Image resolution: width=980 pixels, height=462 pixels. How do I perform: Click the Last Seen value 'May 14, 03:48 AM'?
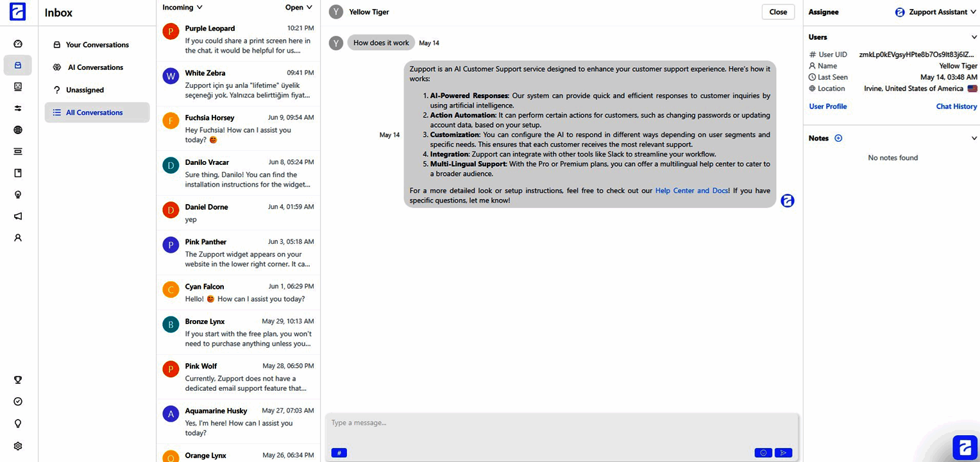[x=949, y=77]
